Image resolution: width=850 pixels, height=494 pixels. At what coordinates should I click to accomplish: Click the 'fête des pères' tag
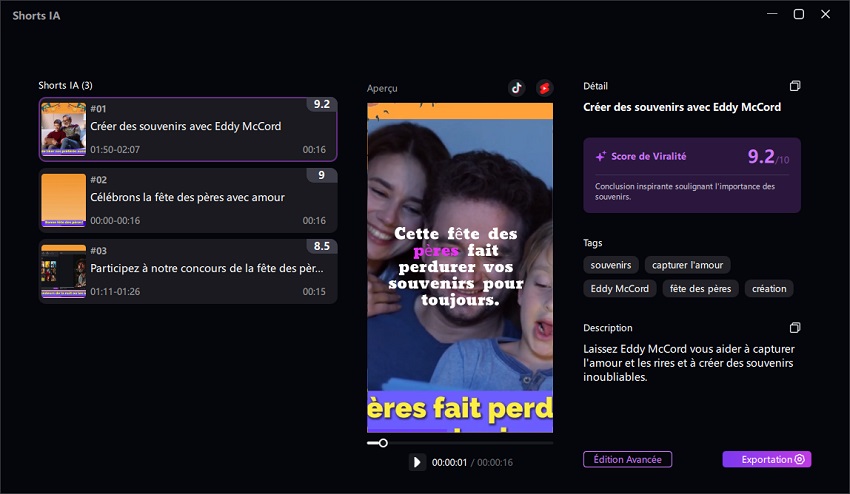700,288
